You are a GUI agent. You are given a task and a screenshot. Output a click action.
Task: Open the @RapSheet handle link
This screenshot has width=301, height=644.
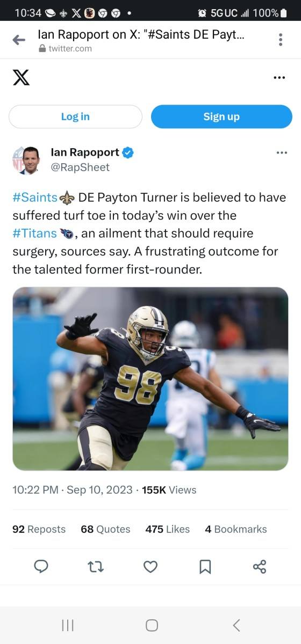tap(80, 167)
